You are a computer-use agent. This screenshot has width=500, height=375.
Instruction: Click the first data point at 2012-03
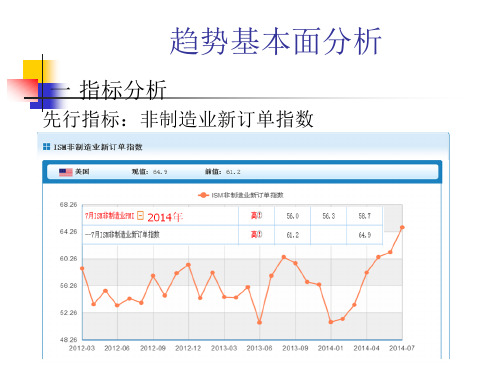(x=82, y=268)
